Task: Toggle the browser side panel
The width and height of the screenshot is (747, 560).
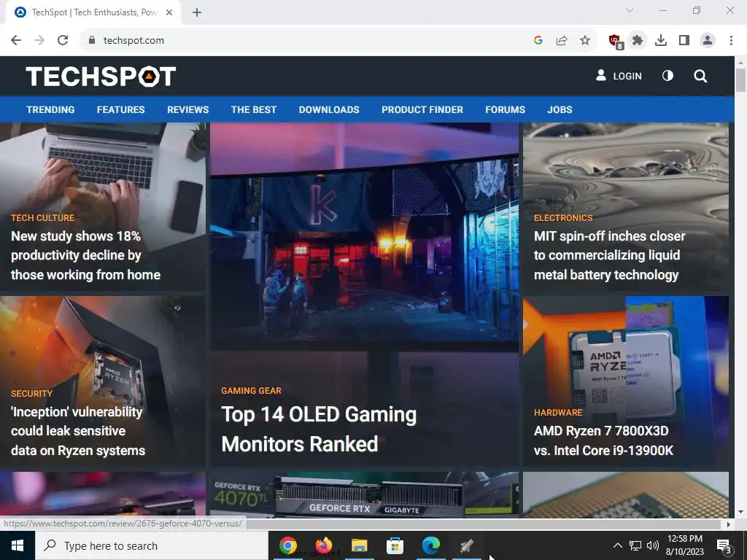Action: pos(684,41)
